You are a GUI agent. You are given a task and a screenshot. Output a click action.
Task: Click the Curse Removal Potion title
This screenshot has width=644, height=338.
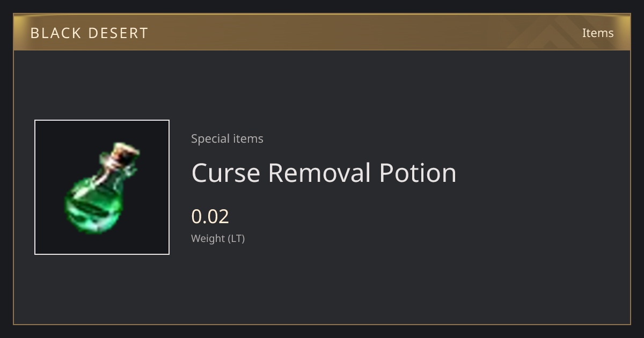point(324,173)
